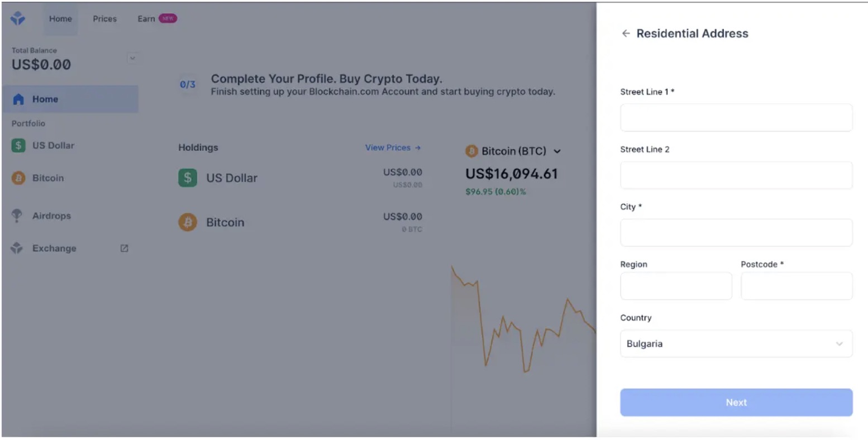The height and width of the screenshot is (440, 868).
Task: Click inside the Postcode field
Action: coord(796,286)
